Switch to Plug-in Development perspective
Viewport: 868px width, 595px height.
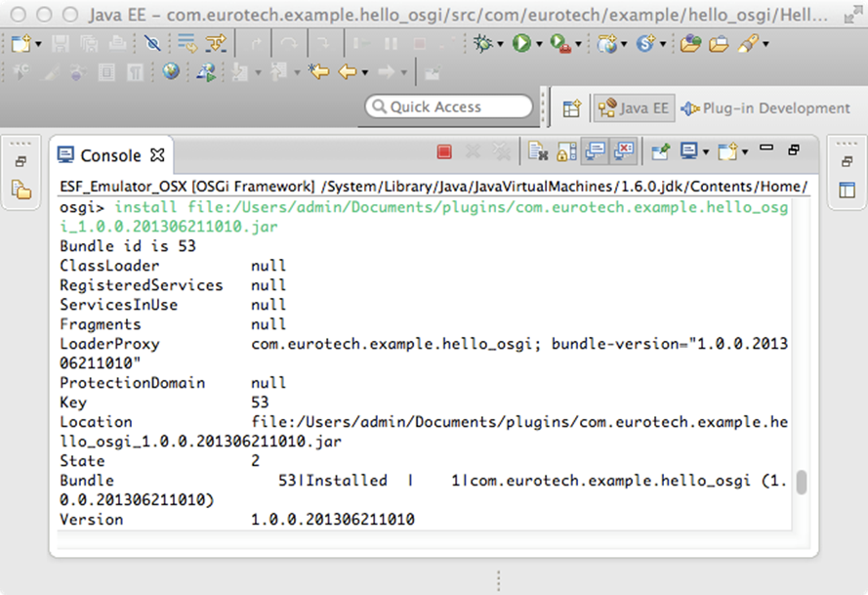click(x=765, y=108)
